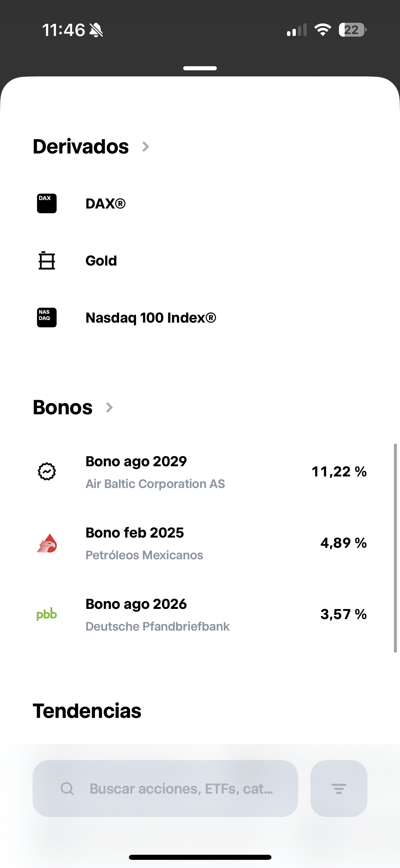Open the Derivados section heading
The width and height of the screenshot is (400, 868).
click(81, 147)
